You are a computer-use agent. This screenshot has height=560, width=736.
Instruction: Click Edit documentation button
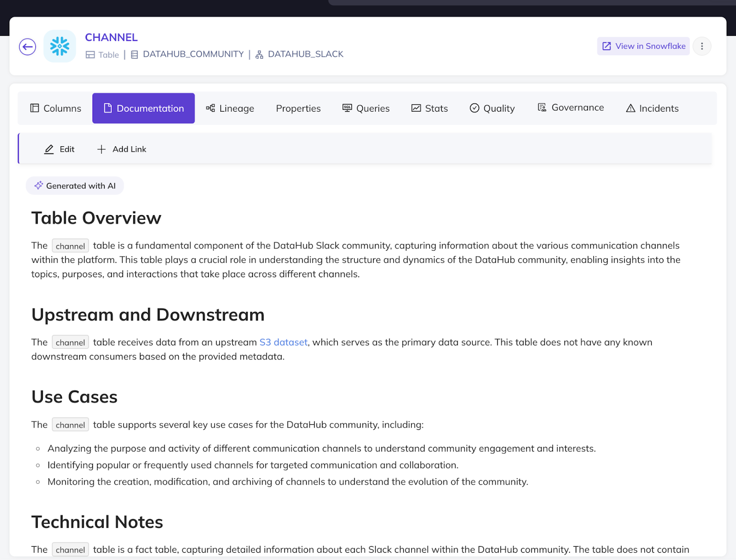pos(59,149)
